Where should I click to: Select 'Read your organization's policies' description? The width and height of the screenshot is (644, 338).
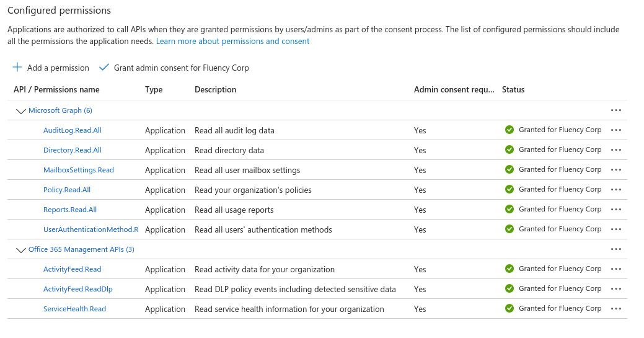[253, 190]
